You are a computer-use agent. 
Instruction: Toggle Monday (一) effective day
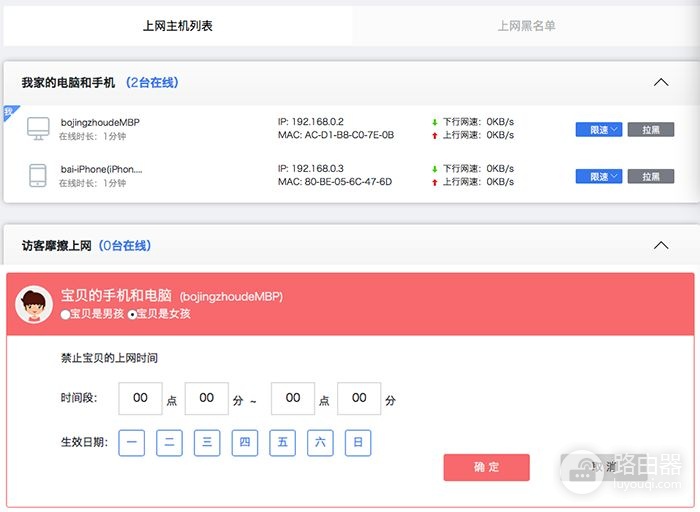pyautogui.click(x=132, y=442)
